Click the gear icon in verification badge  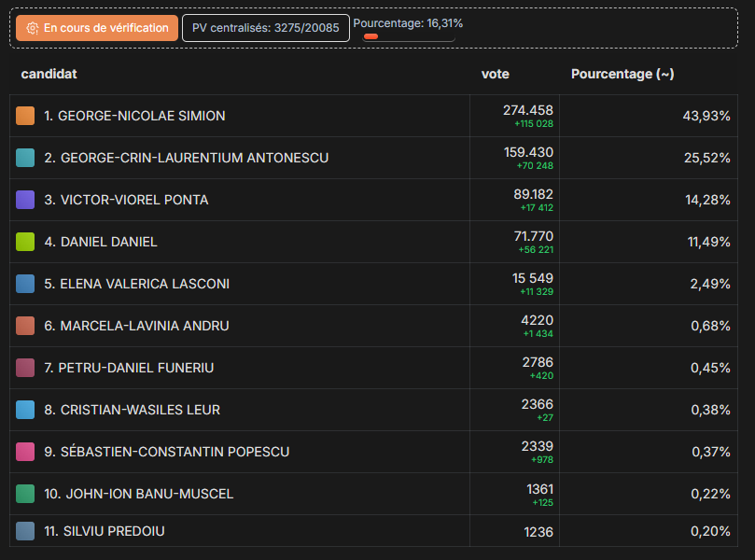tap(33, 28)
